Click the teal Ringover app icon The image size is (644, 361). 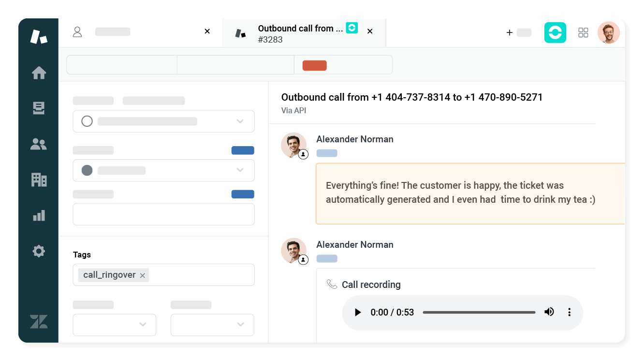point(555,32)
